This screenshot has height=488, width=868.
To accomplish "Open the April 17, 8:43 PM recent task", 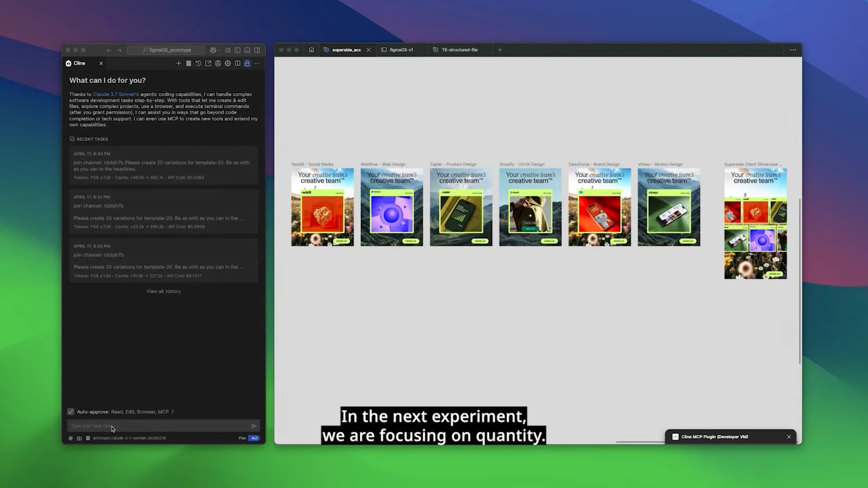I will click(x=164, y=165).
